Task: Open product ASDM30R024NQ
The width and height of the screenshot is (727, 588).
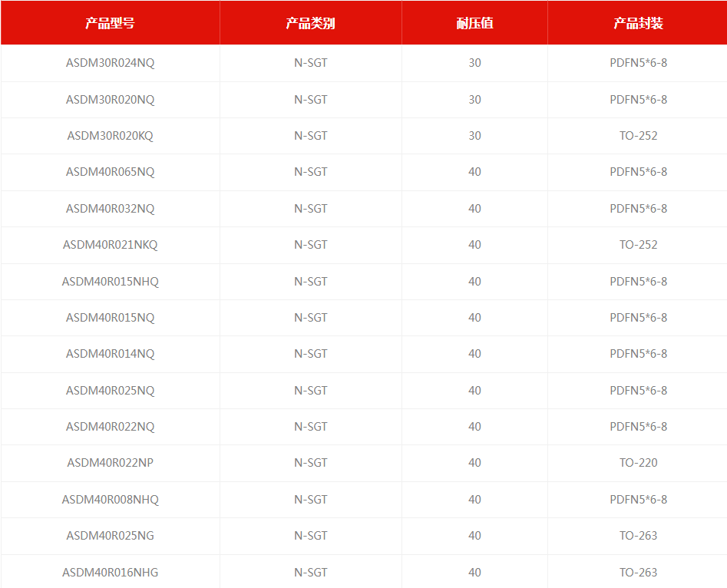Action: tap(110, 63)
